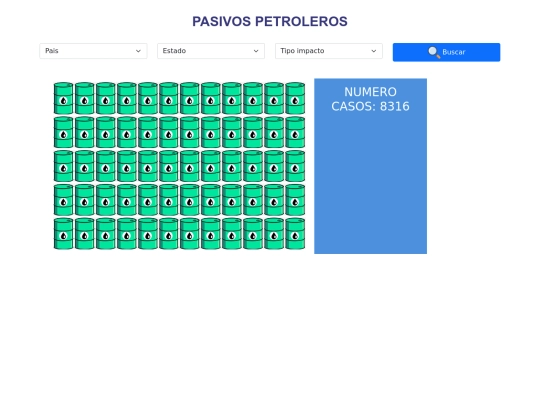Open the Pais dropdown
This screenshot has height=405, width=540.
(93, 51)
